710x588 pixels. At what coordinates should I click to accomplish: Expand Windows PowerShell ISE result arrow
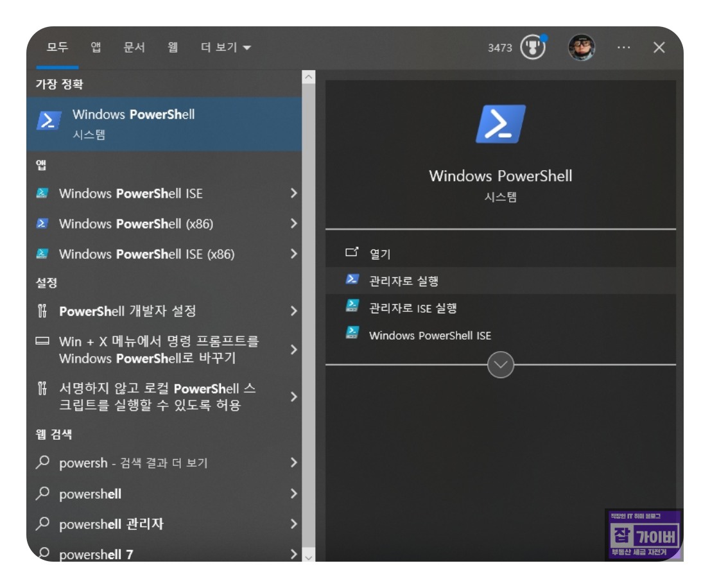pos(293,193)
